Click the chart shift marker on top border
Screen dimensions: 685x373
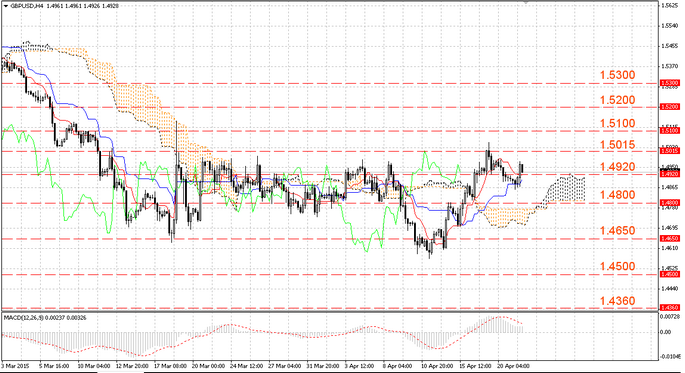pos(526,2)
